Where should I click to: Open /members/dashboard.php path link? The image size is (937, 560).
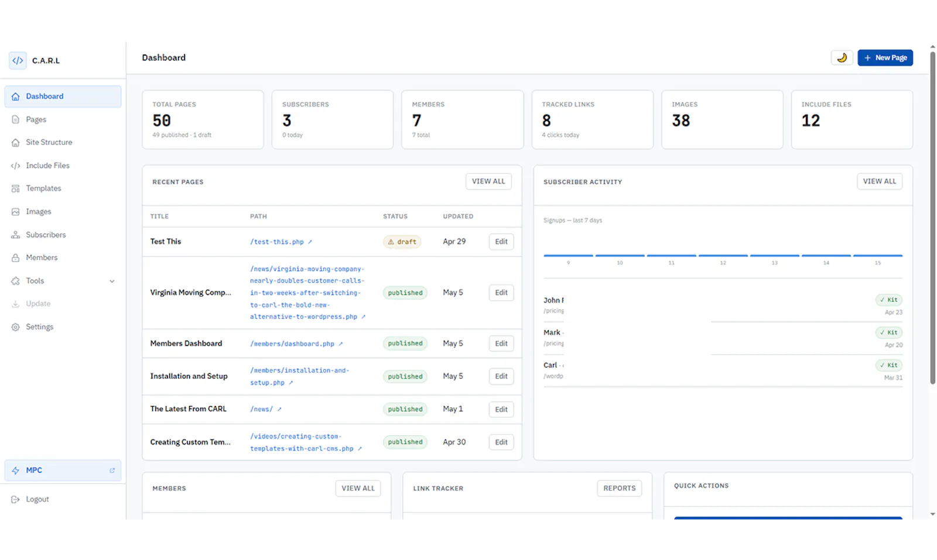[x=296, y=343]
